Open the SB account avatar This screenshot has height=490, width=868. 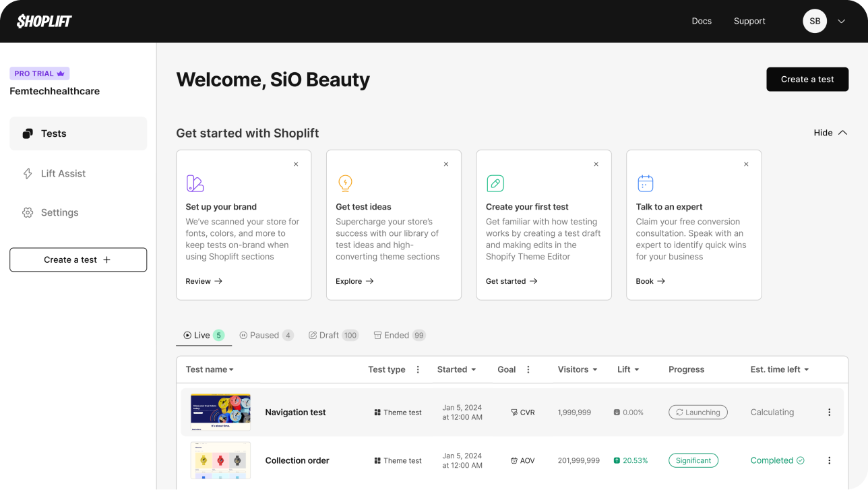point(815,21)
